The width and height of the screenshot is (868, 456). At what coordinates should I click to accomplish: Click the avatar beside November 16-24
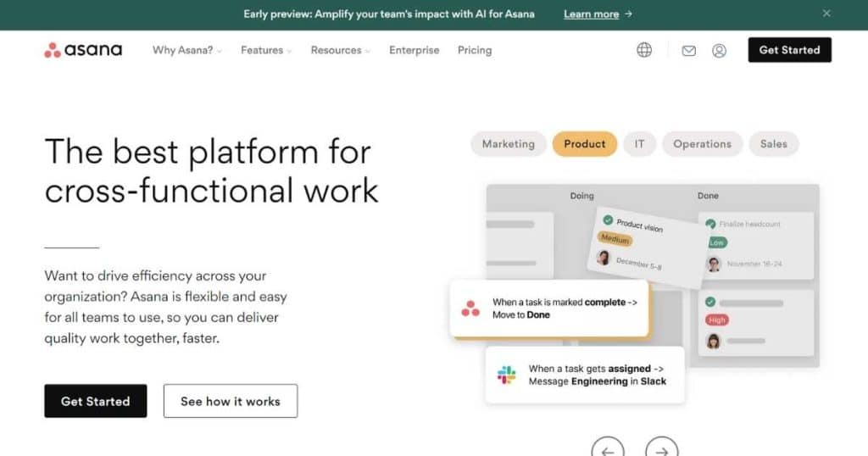click(714, 264)
